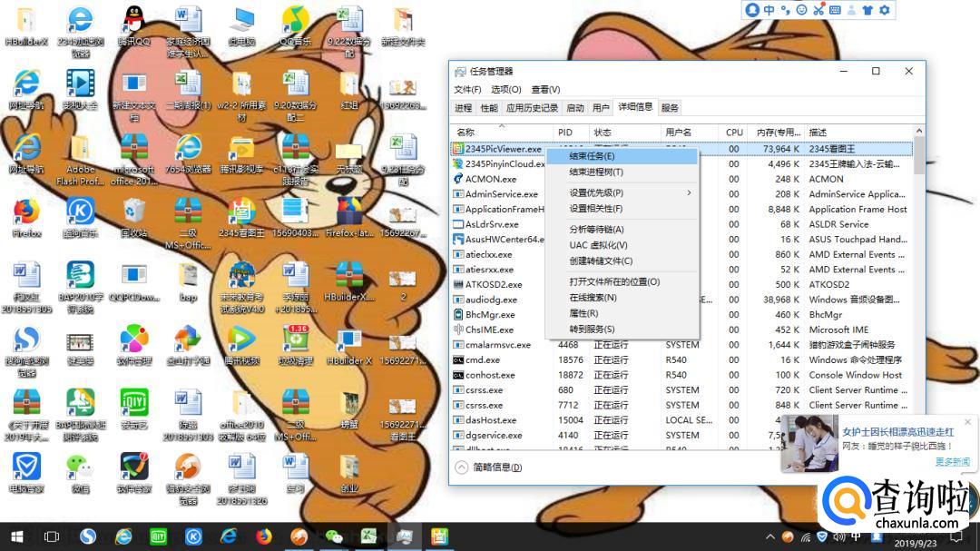Screen dimensions: 980x551
Task: Sort processes by PID column header
Action: pos(571,133)
